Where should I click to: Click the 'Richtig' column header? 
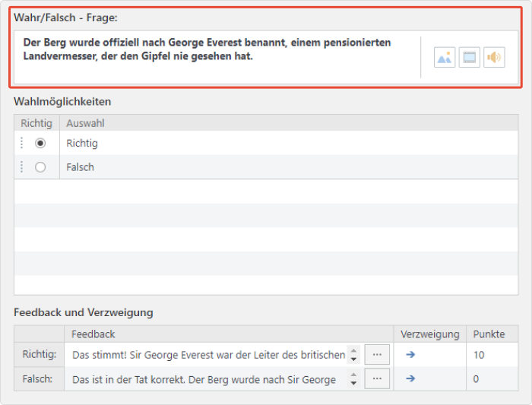(x=36, y=123)
